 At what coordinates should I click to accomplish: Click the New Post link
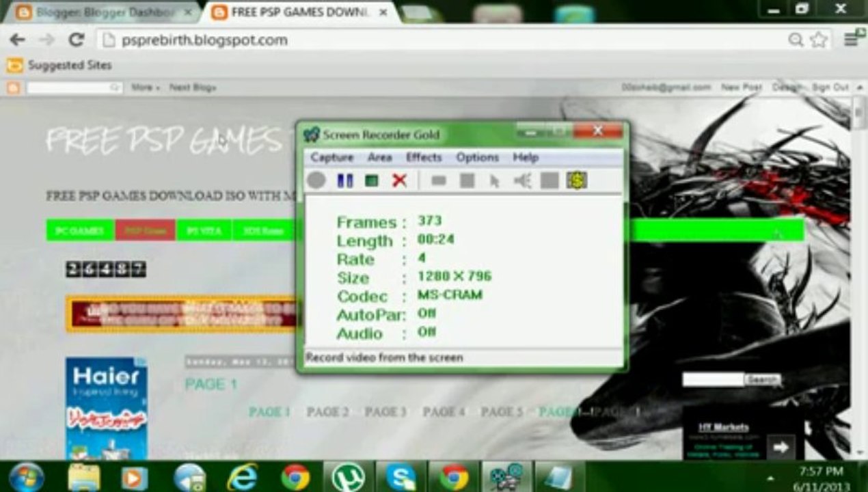[x=742, y=87]
